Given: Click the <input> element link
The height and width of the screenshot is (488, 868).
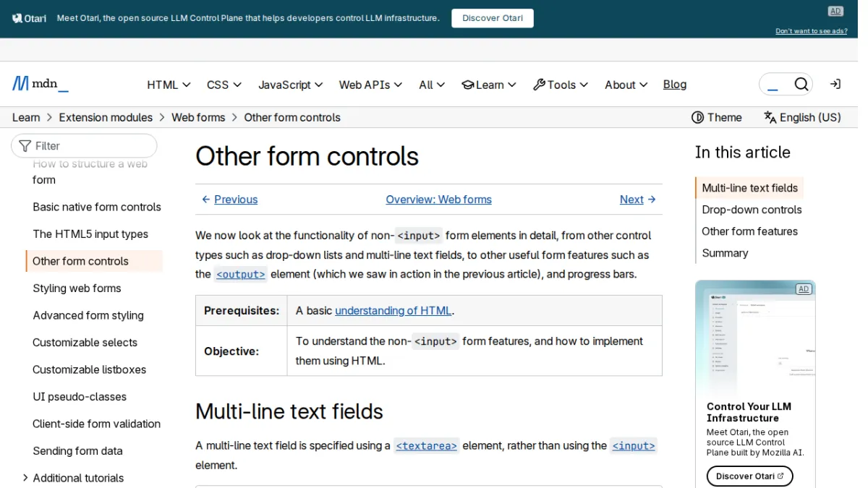Looking at the screenshot, I should 633,445.
